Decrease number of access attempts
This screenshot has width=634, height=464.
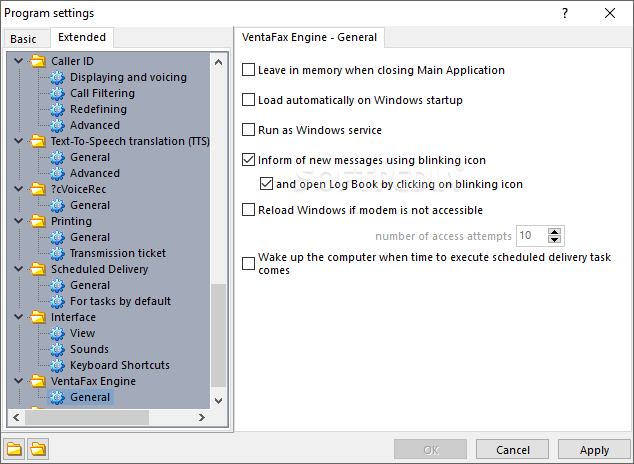pos(554,240)
